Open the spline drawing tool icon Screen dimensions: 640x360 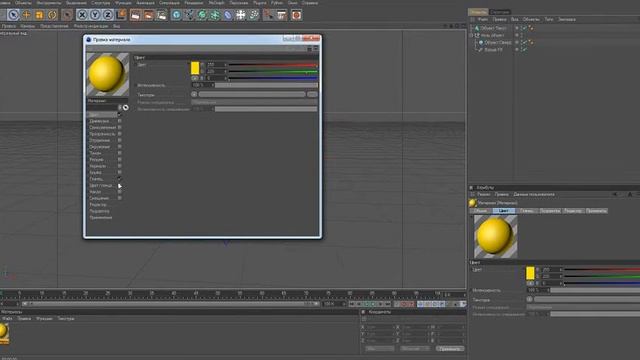point(189,15)
